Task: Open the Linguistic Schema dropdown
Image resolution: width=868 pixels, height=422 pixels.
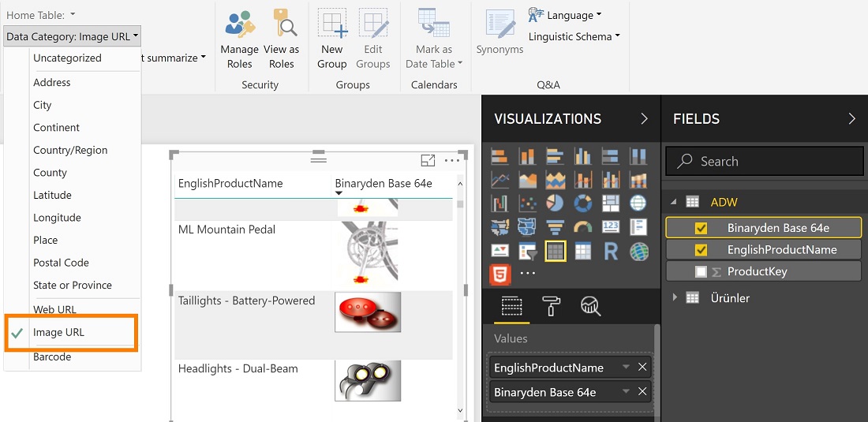Action: [x=574, y=36]
